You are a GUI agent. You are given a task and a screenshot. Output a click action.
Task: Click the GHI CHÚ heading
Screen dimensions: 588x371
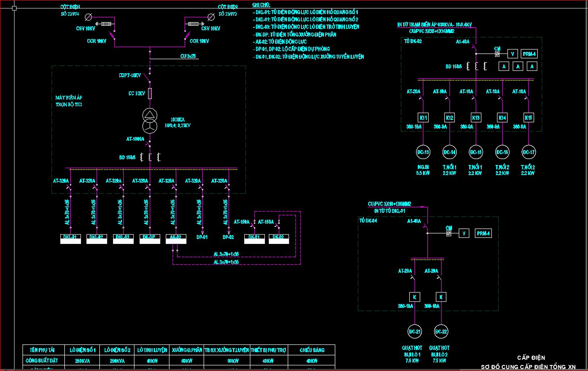click(x=261, y=5)
